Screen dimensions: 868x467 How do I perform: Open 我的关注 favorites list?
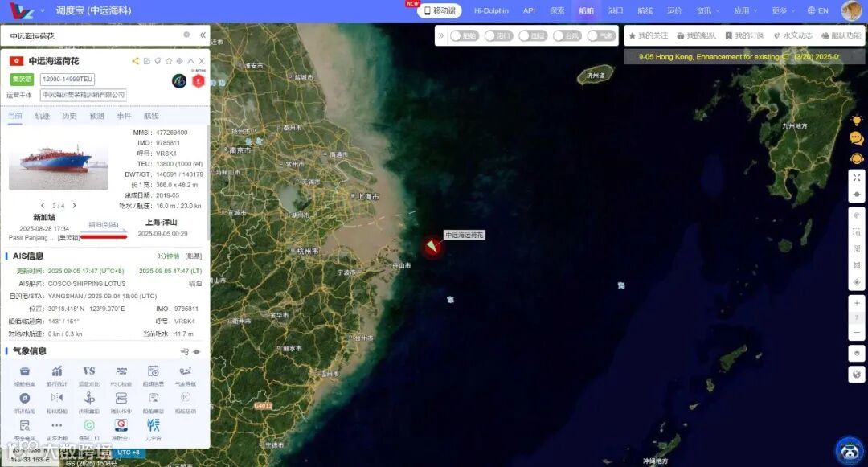coord(649,35)
